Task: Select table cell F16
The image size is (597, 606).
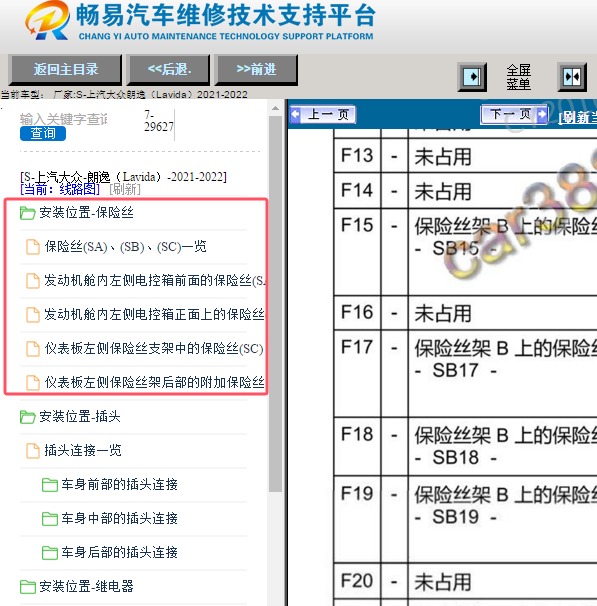Action: point(357,313)
